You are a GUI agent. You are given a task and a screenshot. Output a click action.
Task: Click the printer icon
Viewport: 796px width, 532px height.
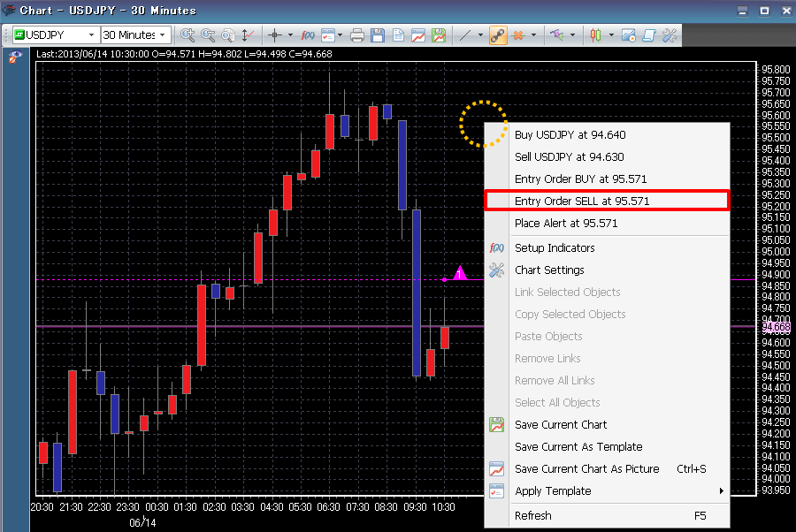coord(357,35)
